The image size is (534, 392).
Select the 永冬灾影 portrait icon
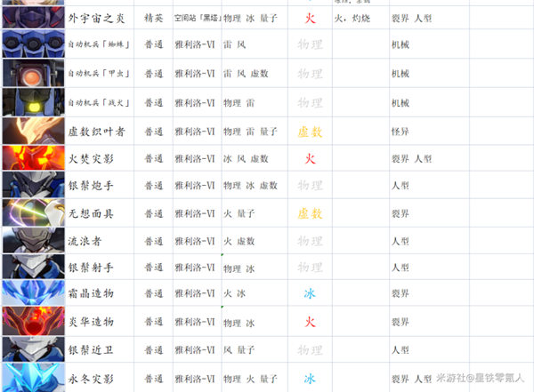(x=32, y=378)
